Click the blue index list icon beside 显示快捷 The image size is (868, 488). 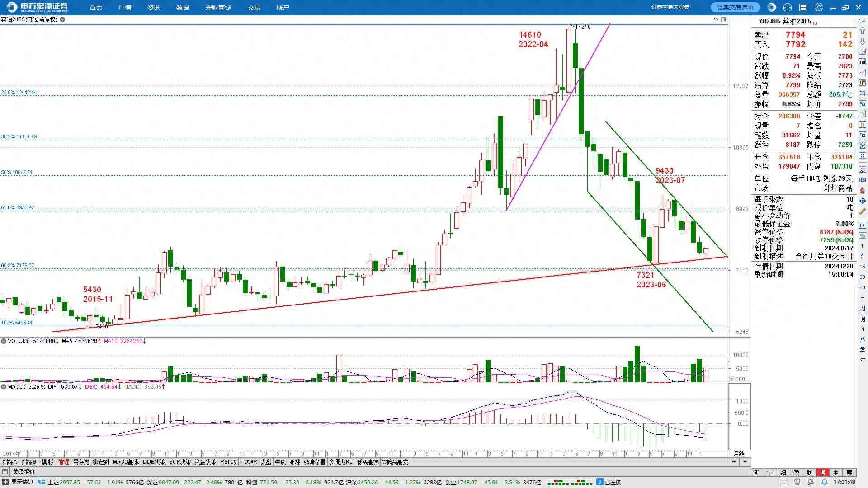[41, 482]
